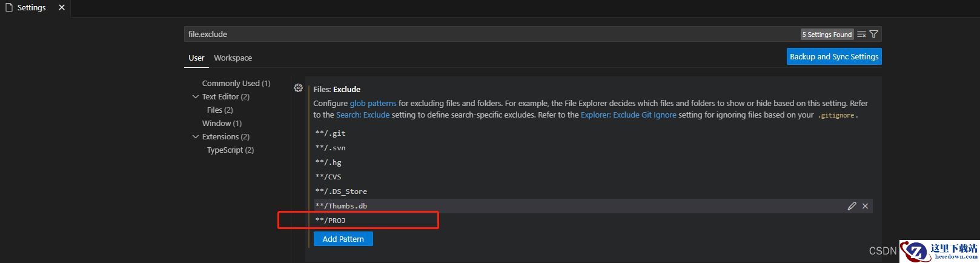Click the Add Pattern button
Screen dimensions: 980x263
coord(343,239)
